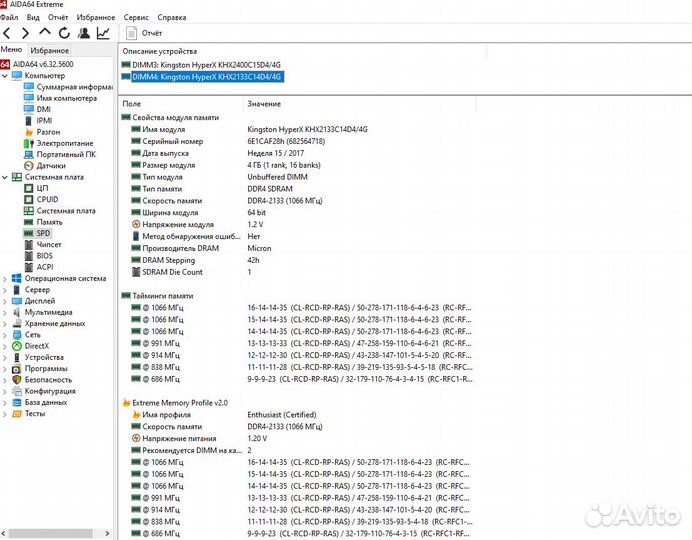Open the user icon in the toolbar

click(84, 33)
